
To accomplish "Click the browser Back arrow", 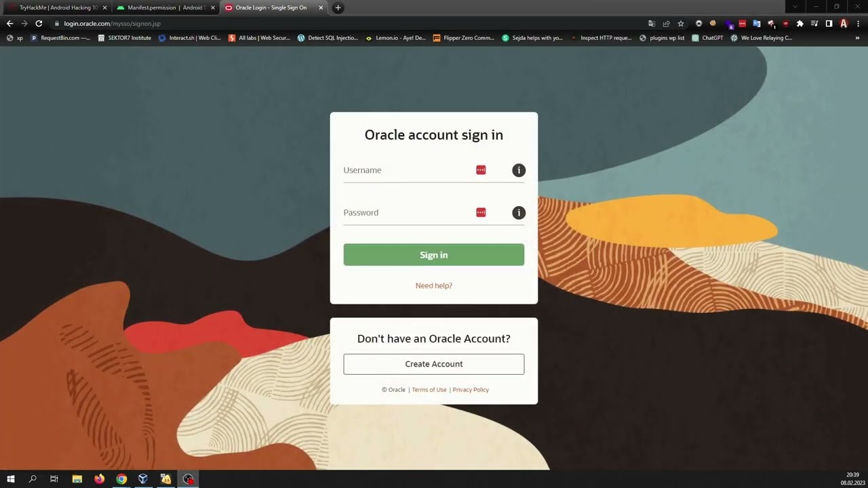I will (10, 23).
